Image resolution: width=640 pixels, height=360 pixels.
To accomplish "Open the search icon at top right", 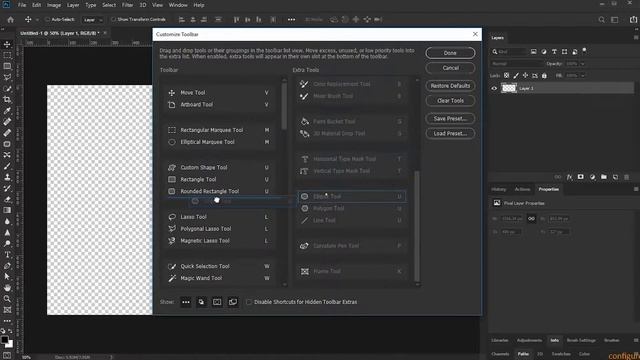I will [601, 20].
